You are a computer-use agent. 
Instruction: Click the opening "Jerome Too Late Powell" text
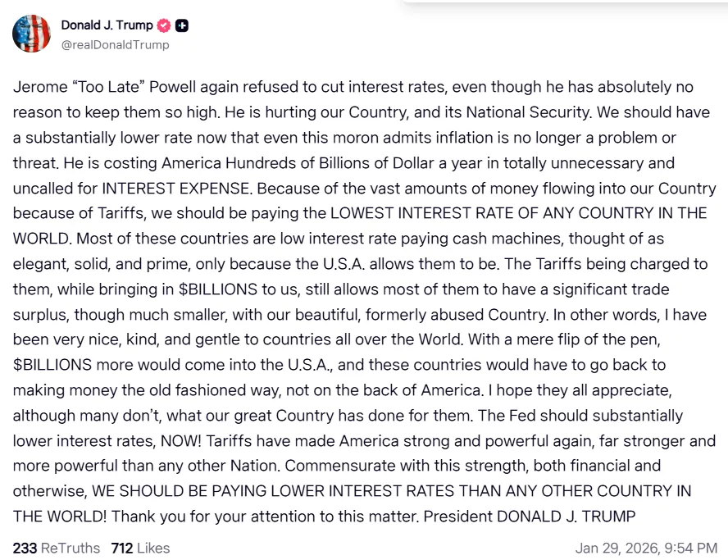(108, 87)
